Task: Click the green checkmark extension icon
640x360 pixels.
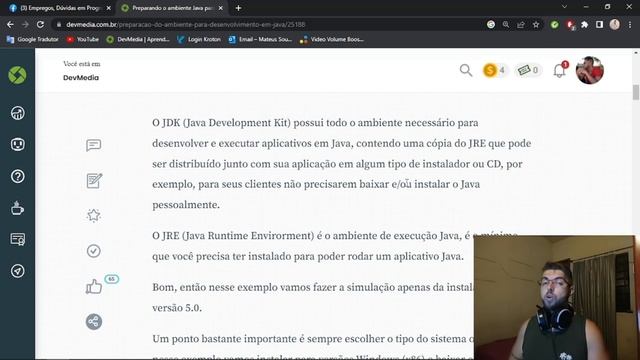Action: 555,24
